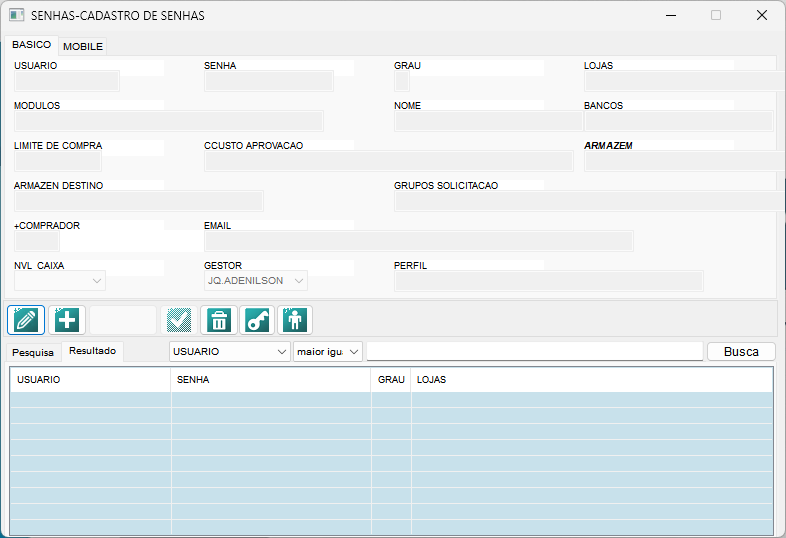Click the EMAIL input field

418,241
